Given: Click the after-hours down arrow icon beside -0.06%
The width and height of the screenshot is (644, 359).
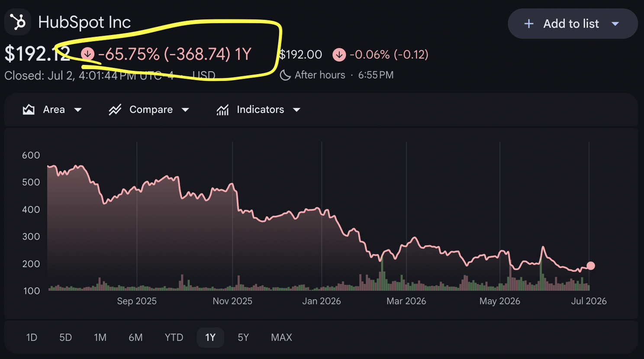Looking at the screenshot, I should click(x=339, y=55).
